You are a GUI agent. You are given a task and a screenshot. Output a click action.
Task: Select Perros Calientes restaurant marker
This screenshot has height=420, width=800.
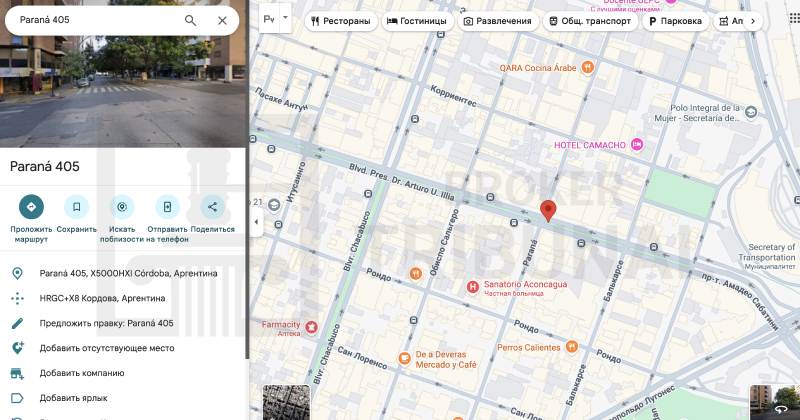click(572, 347)
